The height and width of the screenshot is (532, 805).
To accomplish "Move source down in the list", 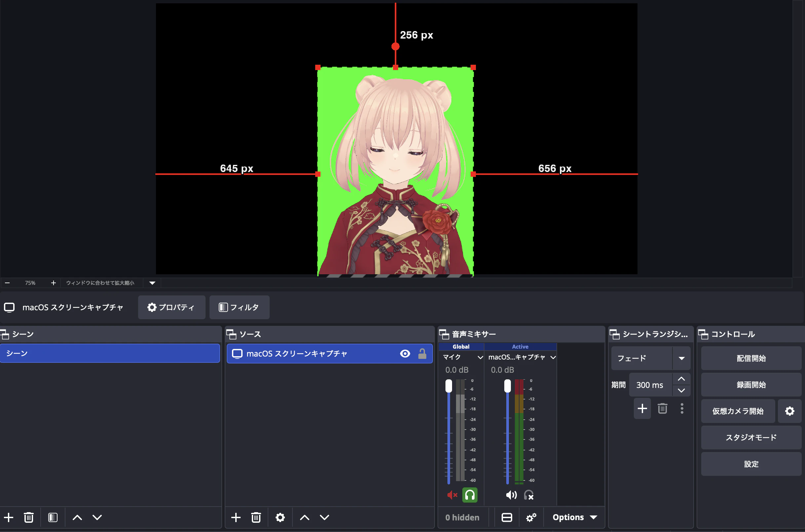I will click(x=325, y=517).
